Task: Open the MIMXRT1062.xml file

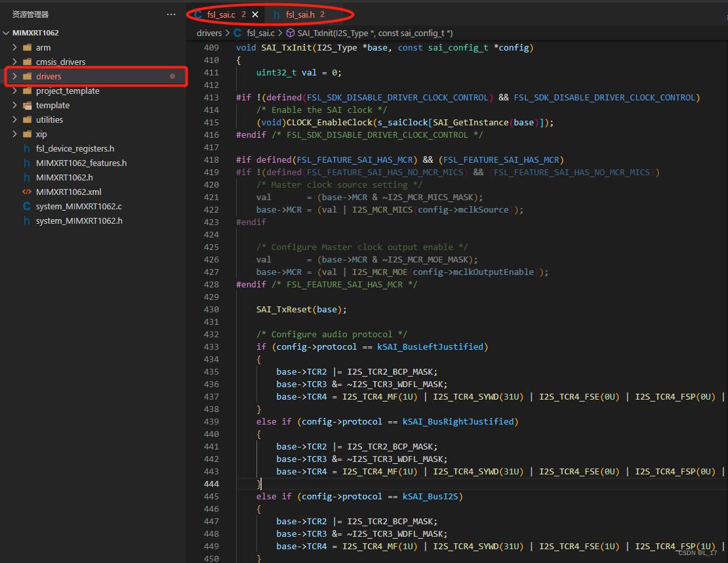Action: 69,192
